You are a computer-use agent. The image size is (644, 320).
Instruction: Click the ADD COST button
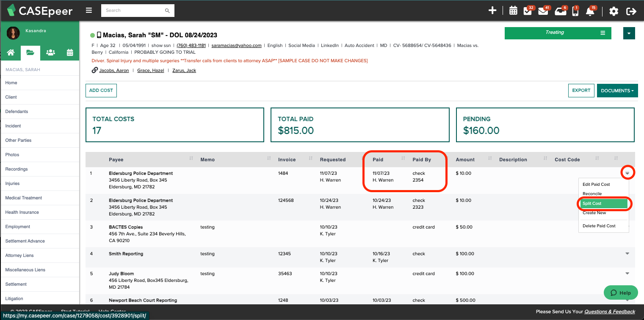(x=101, y=91)
